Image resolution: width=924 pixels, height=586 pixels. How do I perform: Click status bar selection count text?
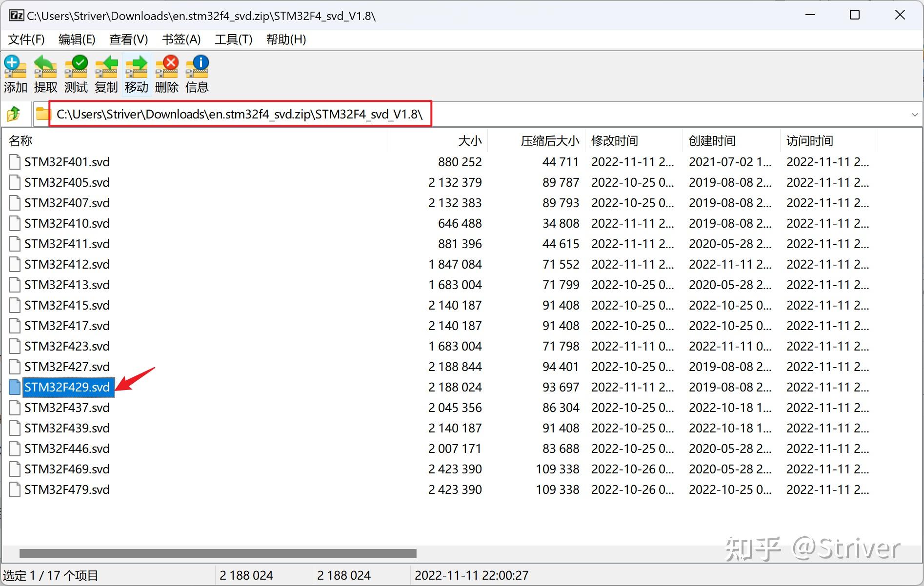pos(51,576)
